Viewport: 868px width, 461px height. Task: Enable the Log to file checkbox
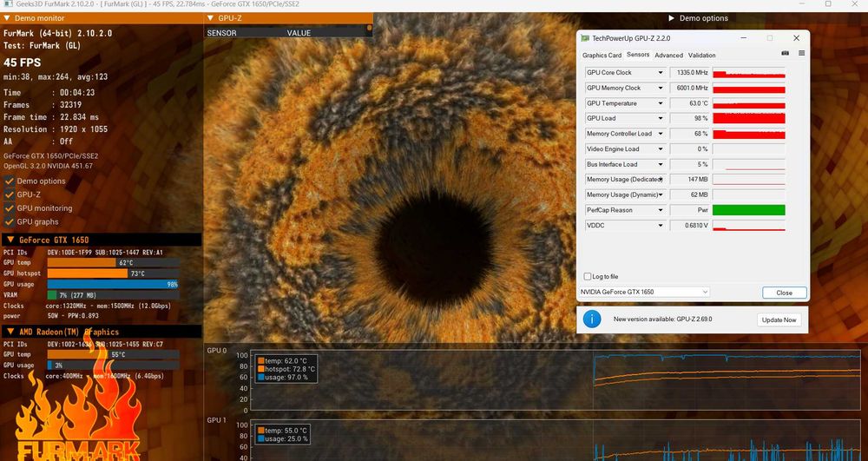588,276
